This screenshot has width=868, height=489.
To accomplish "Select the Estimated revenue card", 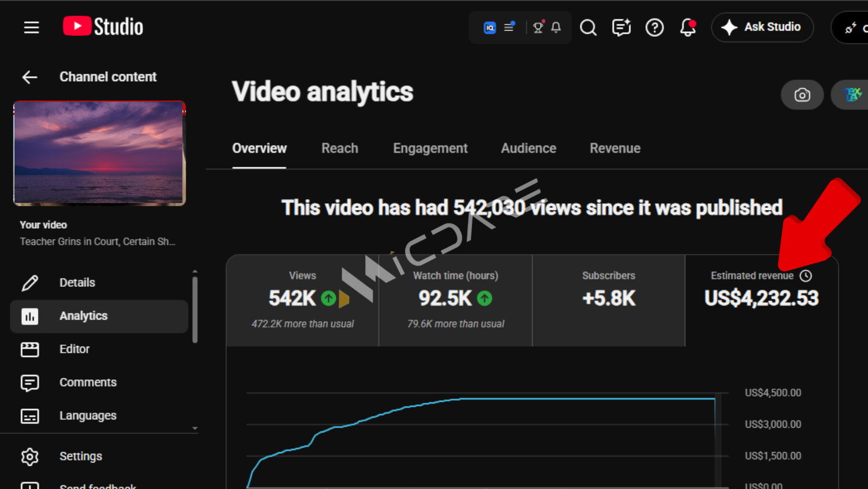I will [762, 300].
